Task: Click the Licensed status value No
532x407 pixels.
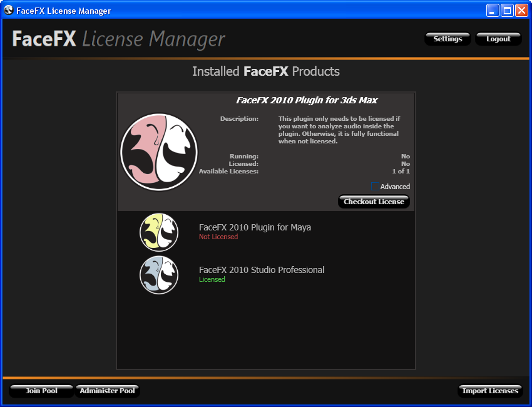Action: (406, 164)
